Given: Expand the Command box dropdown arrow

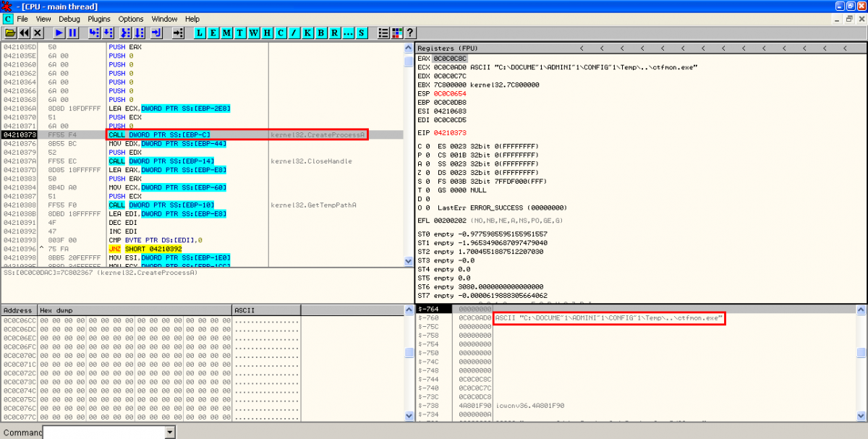Looking at the screenshot, I should point(170,432).
